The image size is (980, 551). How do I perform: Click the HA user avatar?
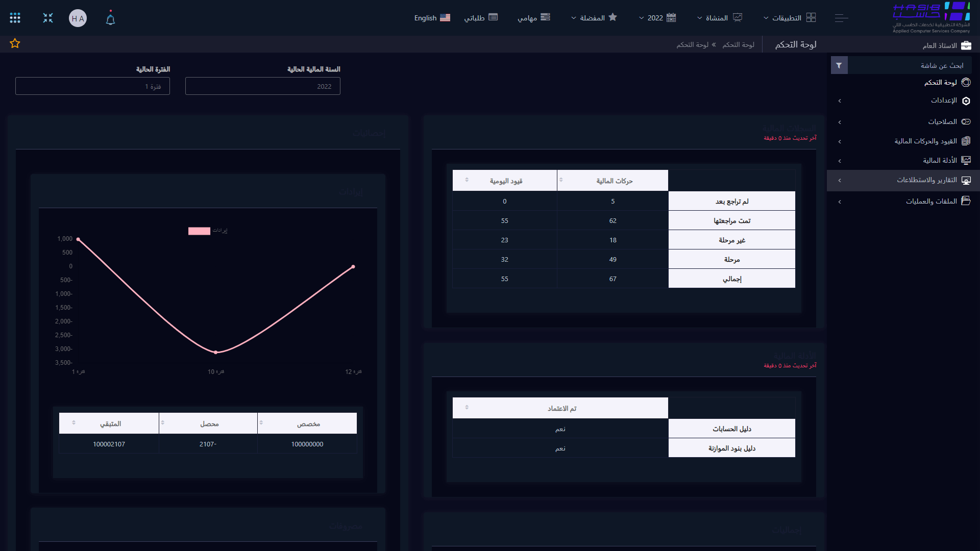click(78, 18)
